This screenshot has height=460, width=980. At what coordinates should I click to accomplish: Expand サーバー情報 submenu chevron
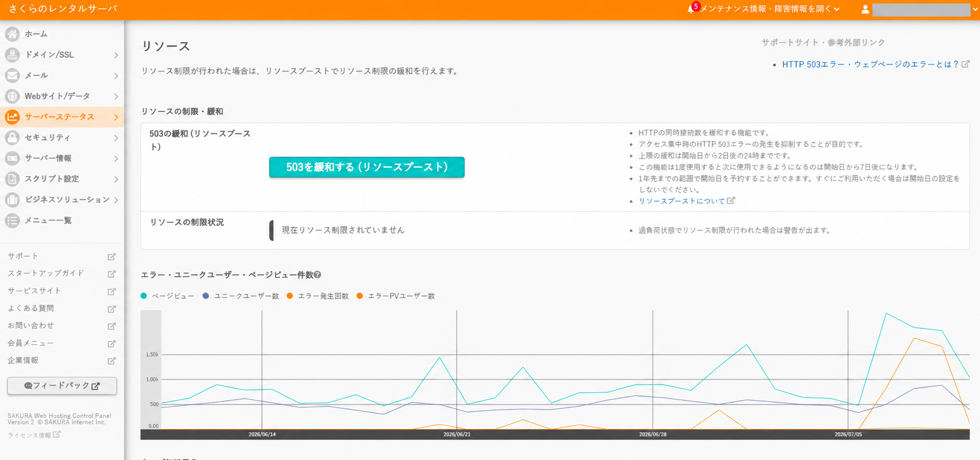tap(116, 159)
